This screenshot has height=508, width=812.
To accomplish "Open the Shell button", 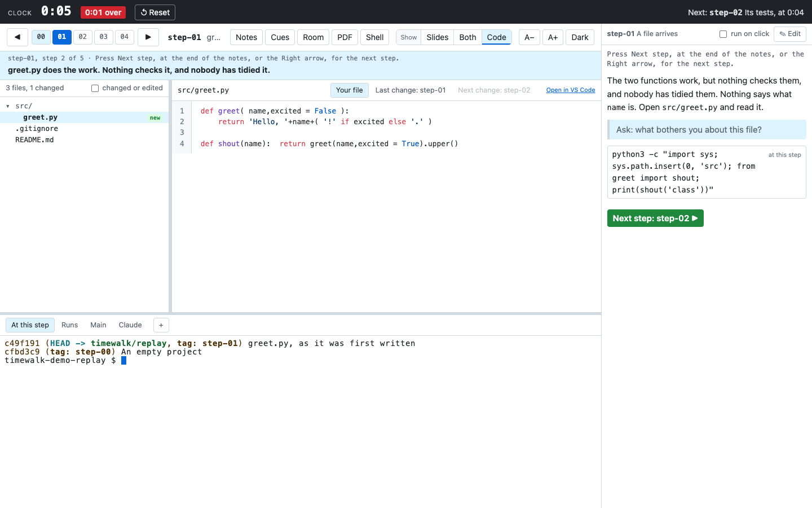I will [375, 37].
